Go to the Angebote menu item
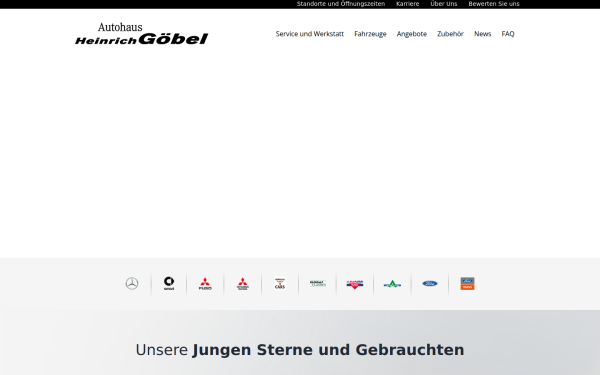 click(x=412, y=34)
